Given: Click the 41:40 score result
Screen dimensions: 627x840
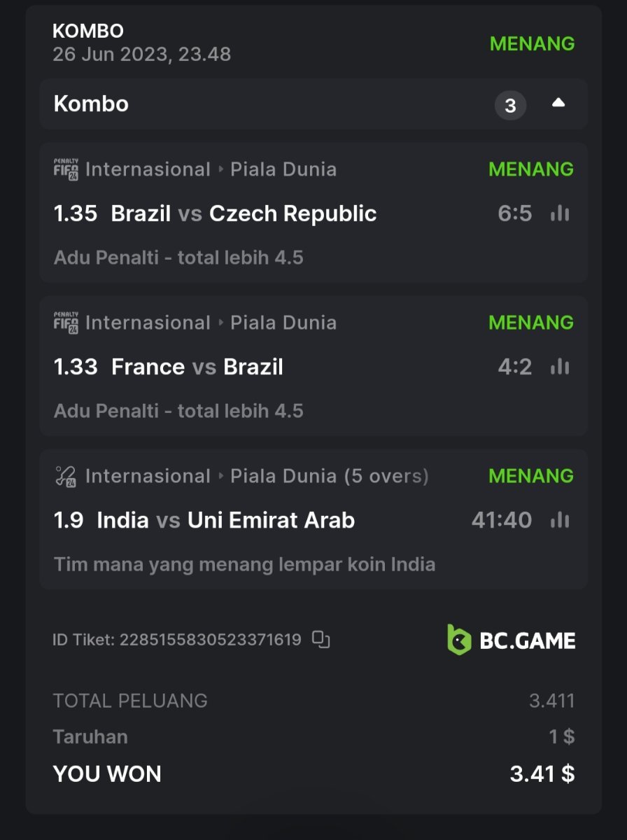Looking at the screenshot, I should 501,520.
